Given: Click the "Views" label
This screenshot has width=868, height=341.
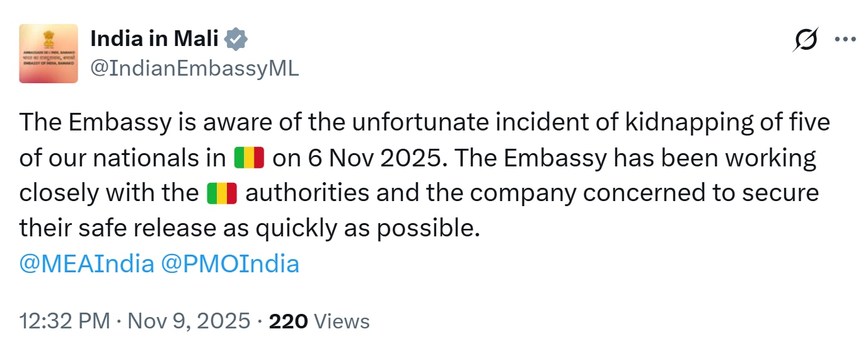Looking at the screenshot, I should click(x=342, y=321).
